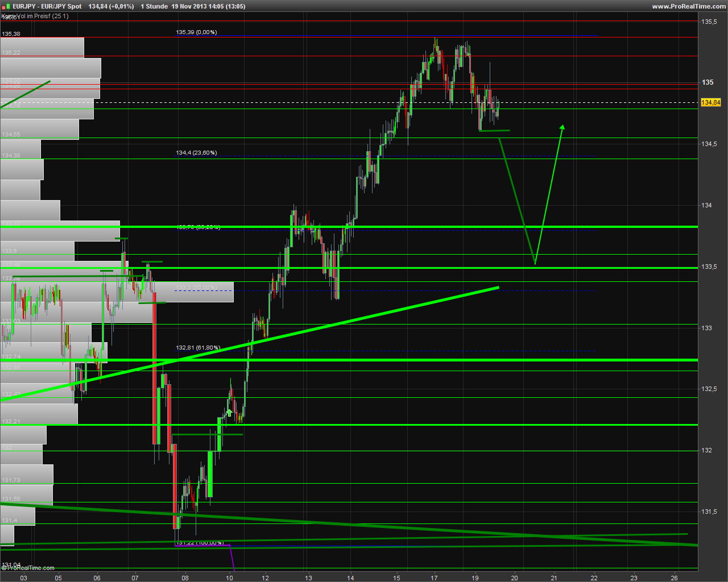Image resolution: width=728 pixels, height=582 pixels.
Task: Click the 134,5 price axis label
Action: pyautogui.click(x=709, y=144)
